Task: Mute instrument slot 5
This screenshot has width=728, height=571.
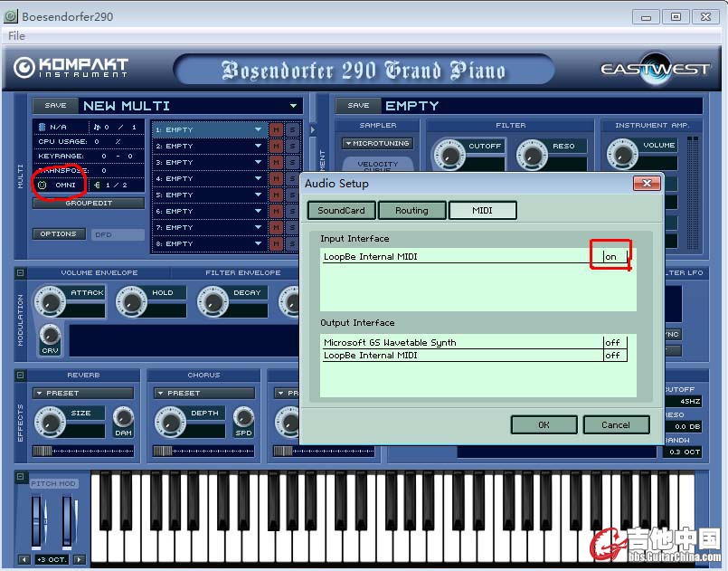Action: click(x=276, y=195)
